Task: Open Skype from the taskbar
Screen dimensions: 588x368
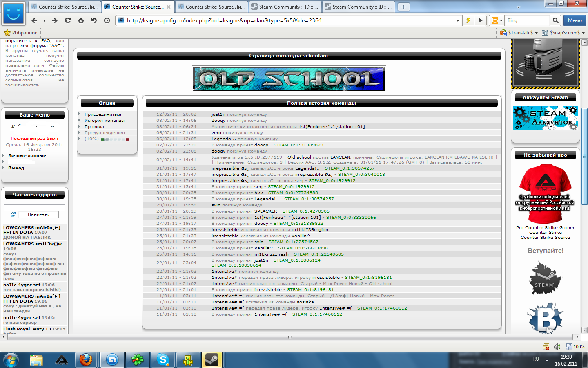Action: (163, 360)
